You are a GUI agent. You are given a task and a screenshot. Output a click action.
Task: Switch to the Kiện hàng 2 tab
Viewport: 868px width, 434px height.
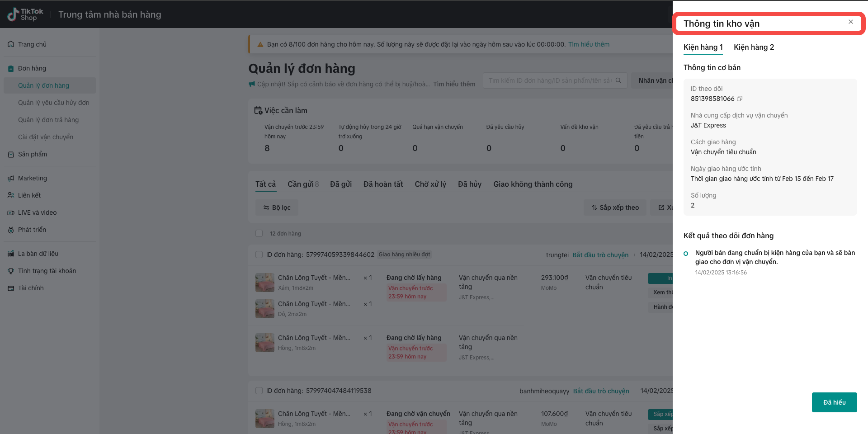tap(754, 47)
